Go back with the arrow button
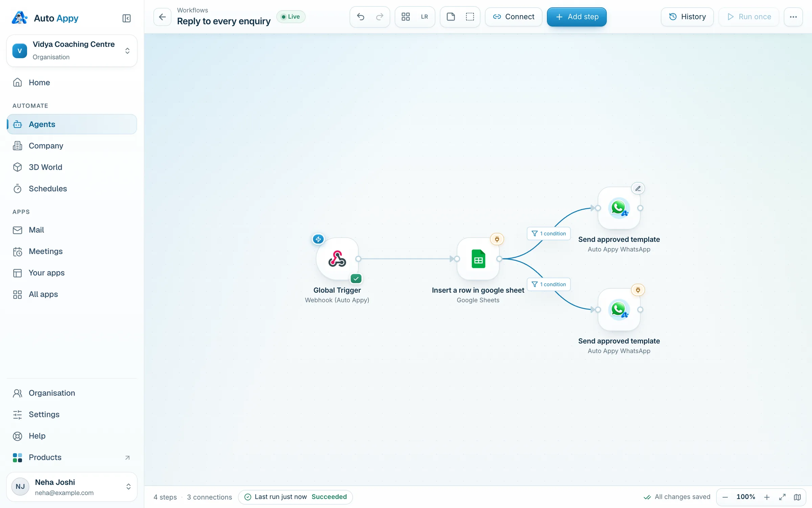The image size is (812, 508). pos(162,17)
